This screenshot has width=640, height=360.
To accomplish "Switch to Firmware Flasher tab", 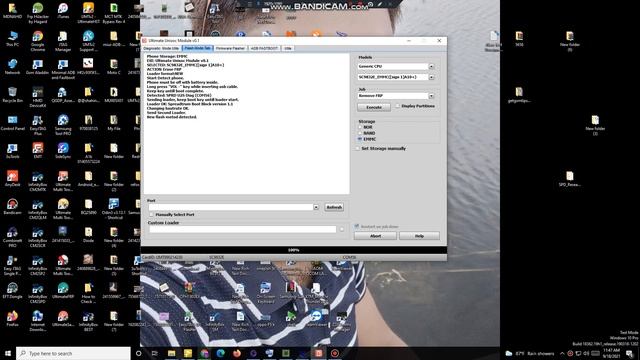I will coord(230,48).
